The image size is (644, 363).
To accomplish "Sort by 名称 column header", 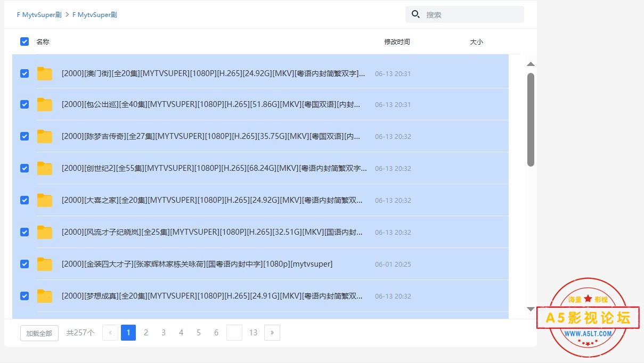I will click(x=43, y=42).
